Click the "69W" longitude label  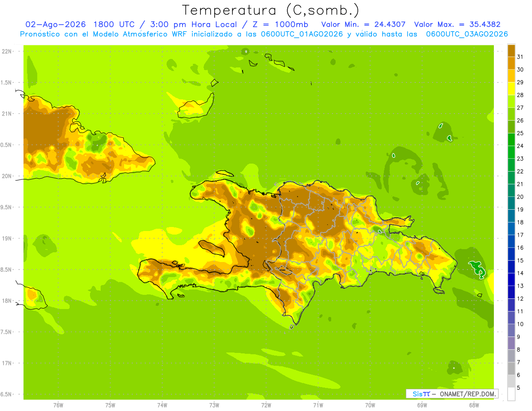tap(422, 405)
